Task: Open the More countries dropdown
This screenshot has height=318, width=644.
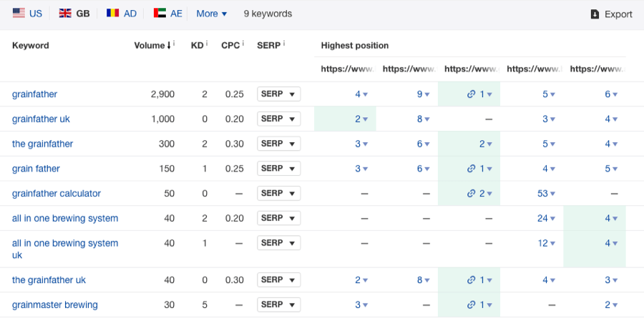Action: click(x=211, y=14)
